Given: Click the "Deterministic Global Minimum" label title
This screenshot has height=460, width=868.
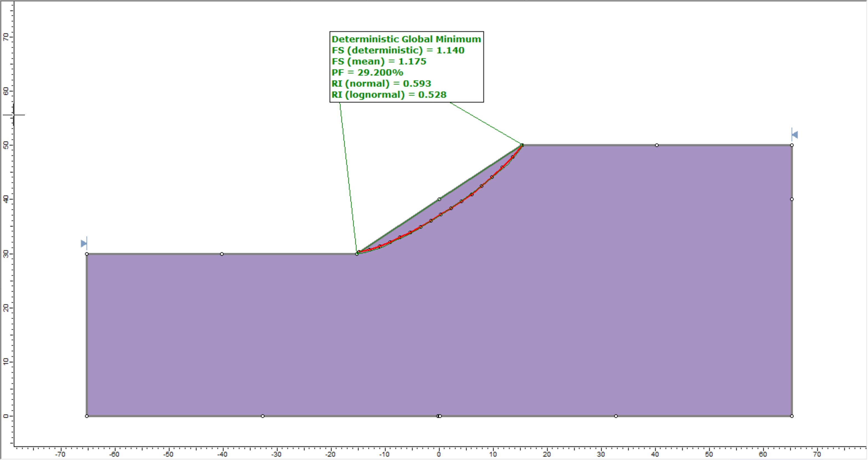Looking at the screenshot, I should tap(406, 39).
